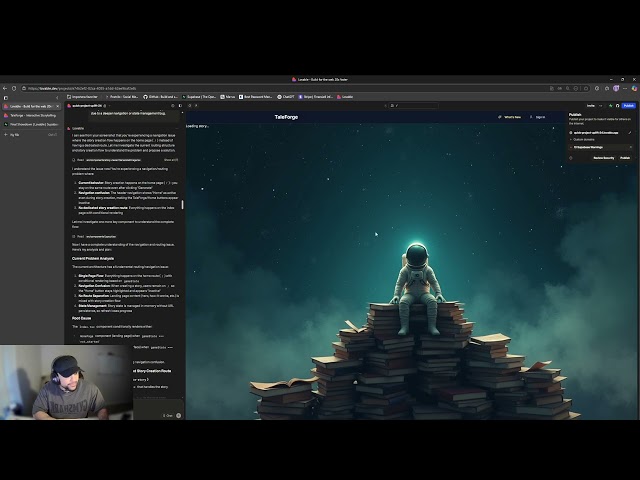Open the Copilot icon in browser toolbar
Image resolution: width=640 pixels, height=480 pixels.
click(x=634, y=88)
